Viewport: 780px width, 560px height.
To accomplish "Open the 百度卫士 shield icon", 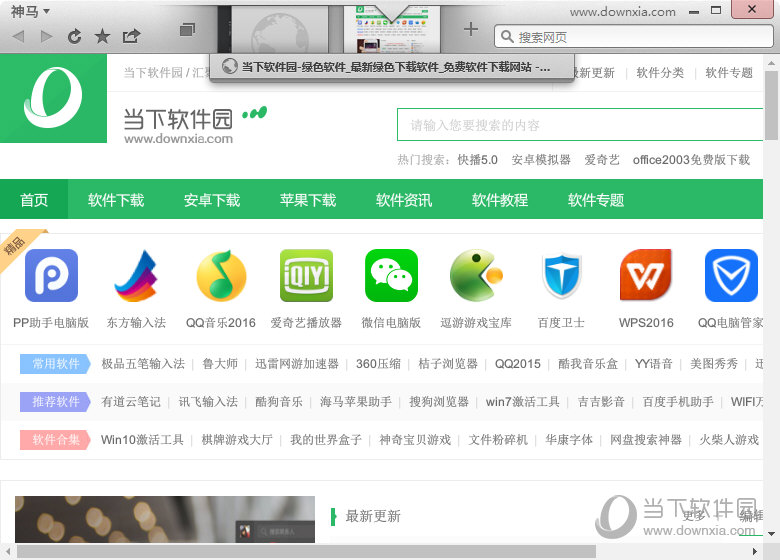I will click(561, 276).
